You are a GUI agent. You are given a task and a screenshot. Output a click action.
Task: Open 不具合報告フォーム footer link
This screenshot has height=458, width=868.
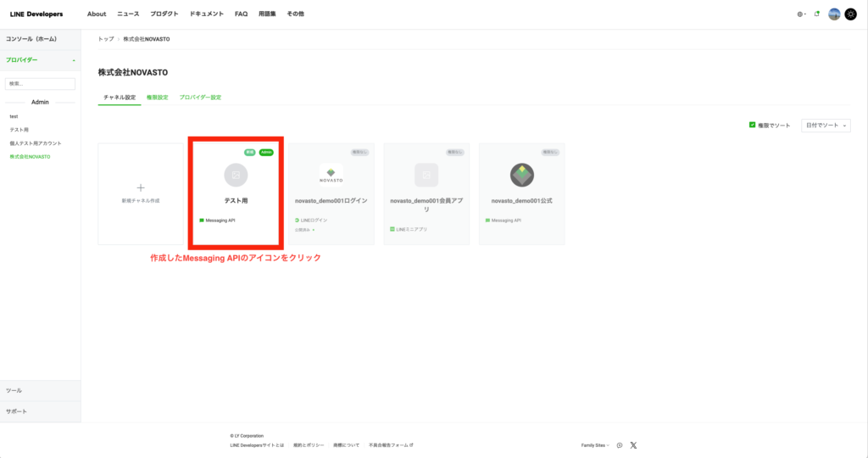click(391, 445)
